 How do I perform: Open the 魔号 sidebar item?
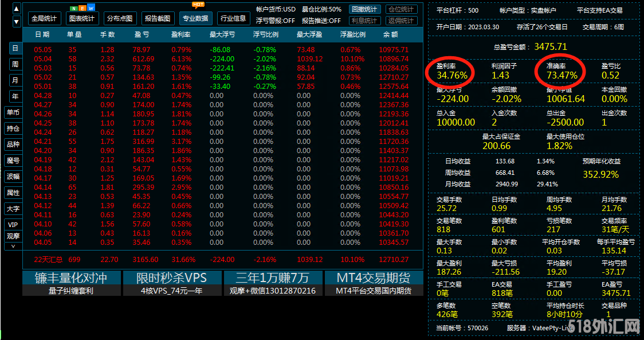coord(13,161)
